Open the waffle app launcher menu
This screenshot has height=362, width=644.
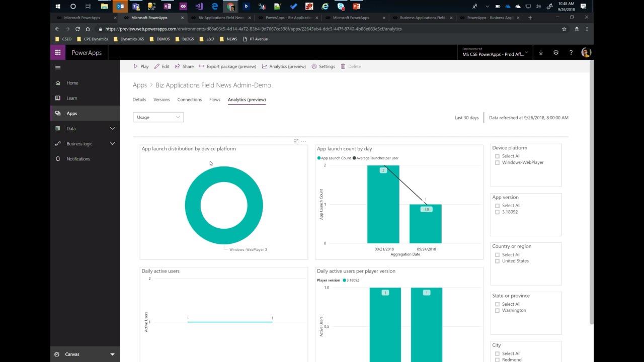pos(57,52)
